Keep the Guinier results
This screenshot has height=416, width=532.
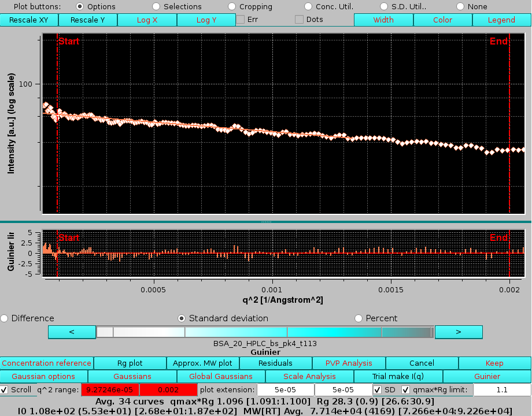pos(494,363)
